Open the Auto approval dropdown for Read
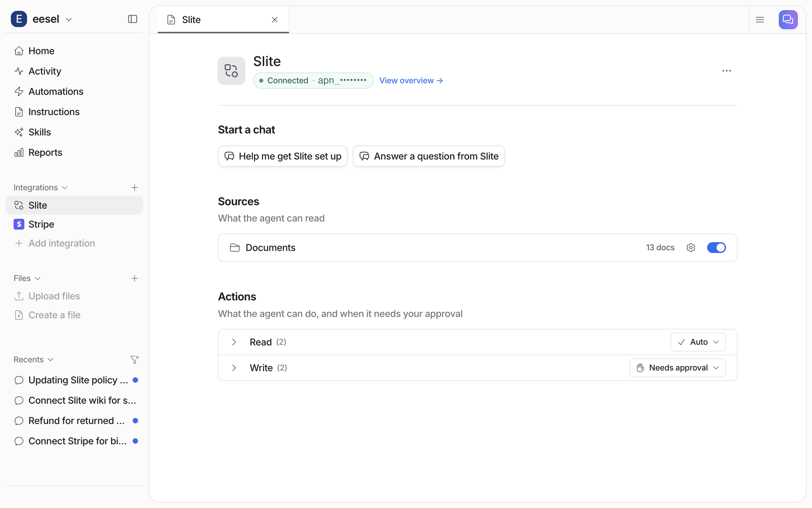Screen dimensions: 812x508 (x=698, y=342)
